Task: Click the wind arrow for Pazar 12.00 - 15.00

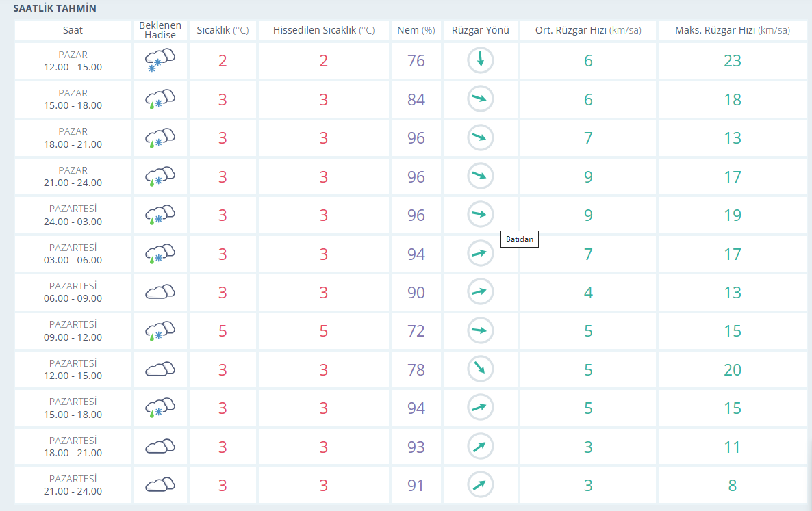Action: (x=481, y=60)
